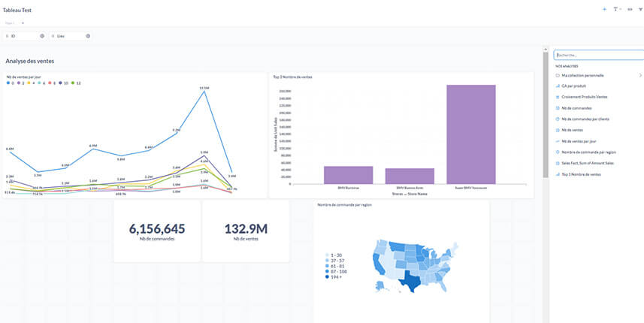Click the 61 - 81 map legend entry

334,266
